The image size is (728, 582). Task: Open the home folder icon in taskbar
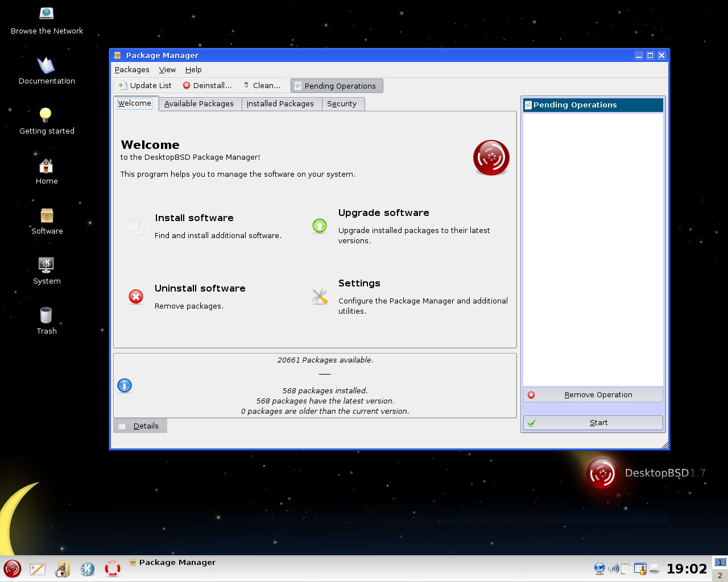coord(63,569)
